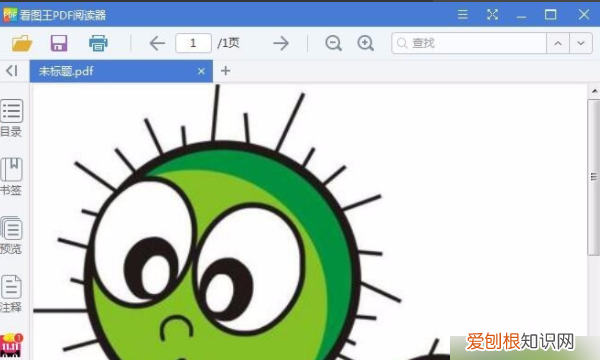Close the 未标题.pdf tab

[x=201, y=71]
